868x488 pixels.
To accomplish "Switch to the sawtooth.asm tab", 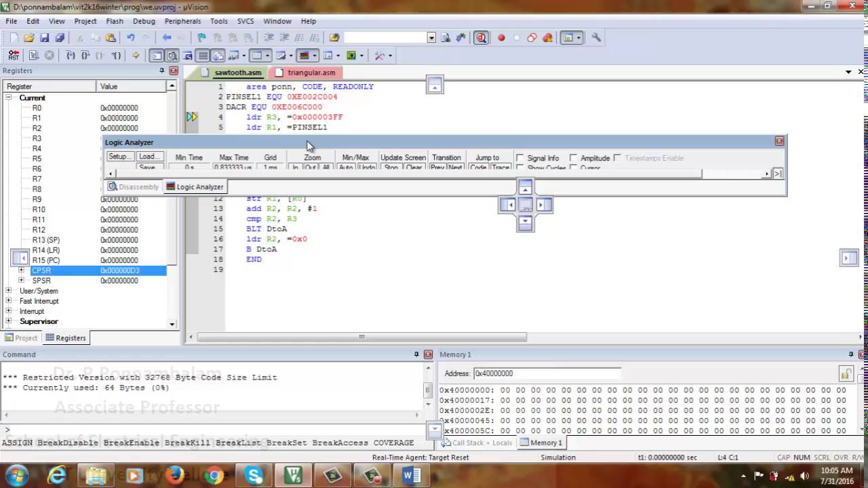I will 233,73.
